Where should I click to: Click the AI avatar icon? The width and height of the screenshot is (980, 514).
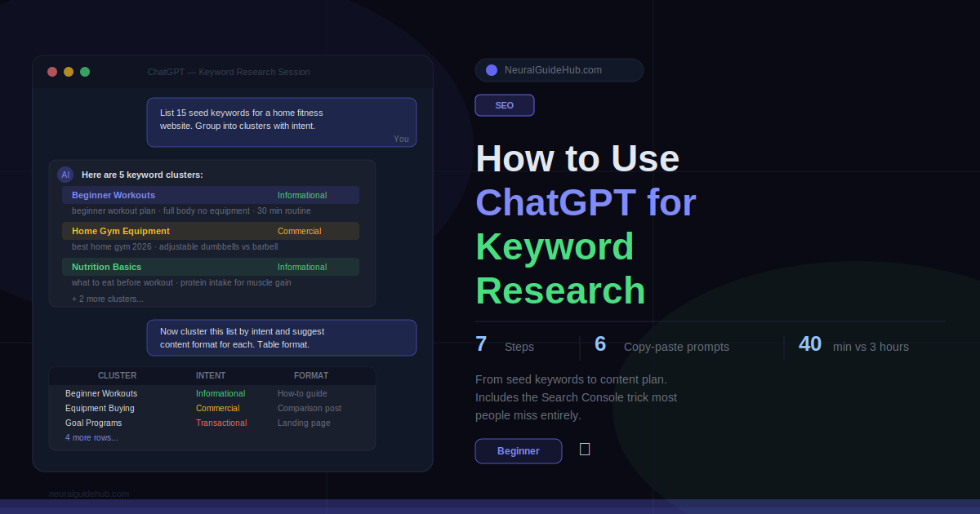pyautogui.click(x=65, y=175)
